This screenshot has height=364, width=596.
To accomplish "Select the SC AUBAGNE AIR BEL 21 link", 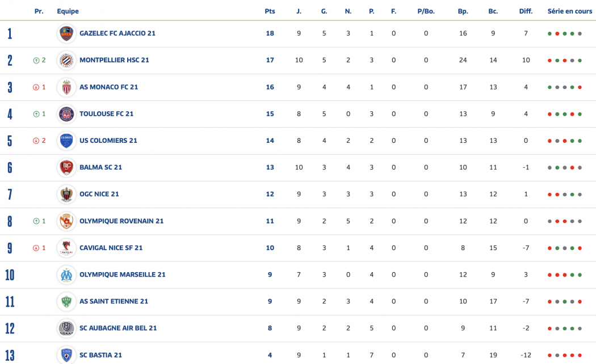I will (118, 328).
